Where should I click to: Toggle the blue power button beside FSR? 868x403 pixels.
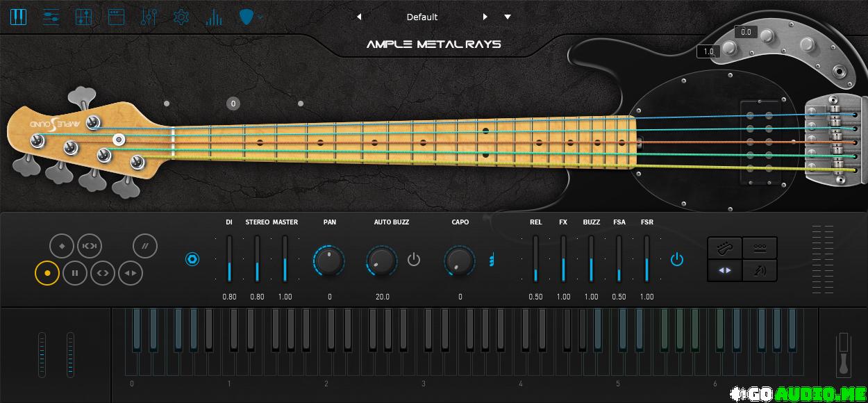(x=677, y=260)
